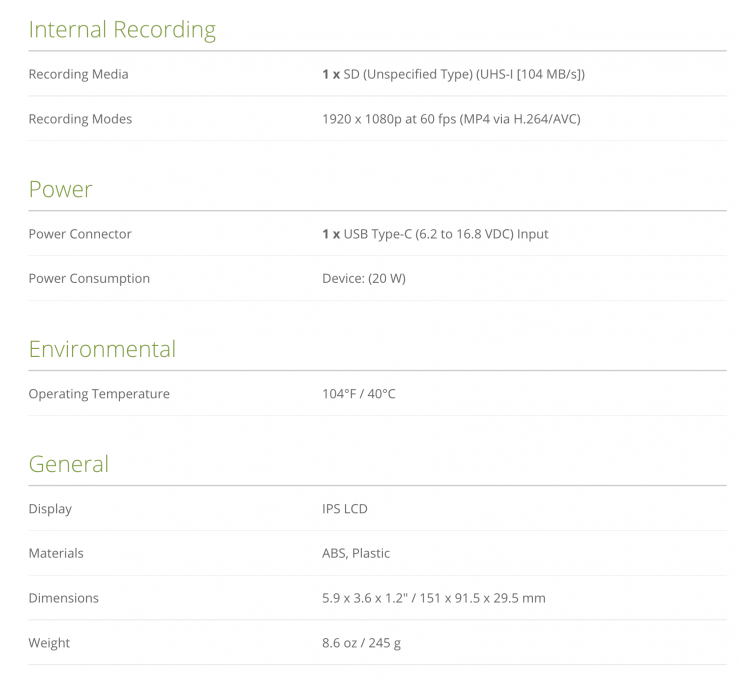Select the USB Type-C input specification
Viewport: 740px width, 682px height.
(x=435, y=234)
